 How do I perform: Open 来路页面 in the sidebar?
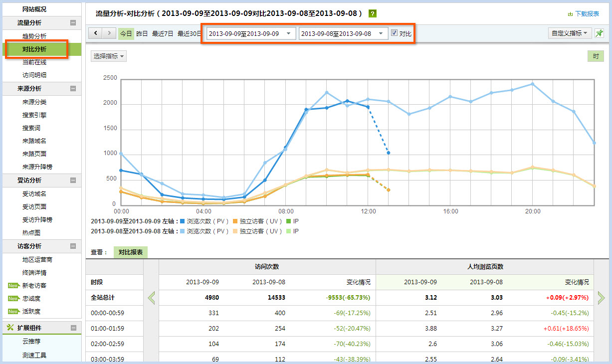point(34,154)
